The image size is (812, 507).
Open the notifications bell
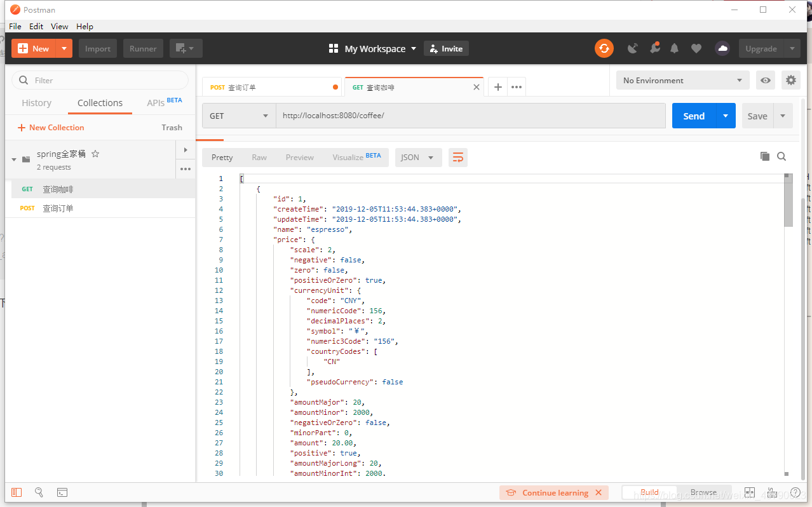675,48
